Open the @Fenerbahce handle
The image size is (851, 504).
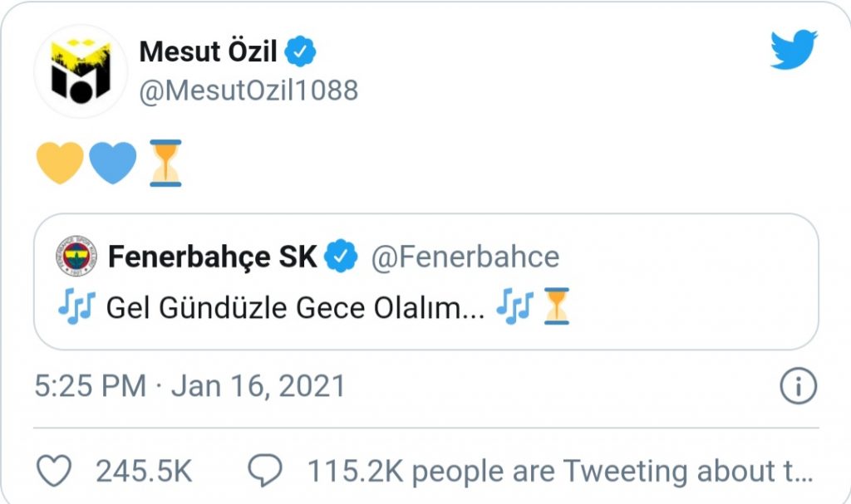click(x=465, y=257)
